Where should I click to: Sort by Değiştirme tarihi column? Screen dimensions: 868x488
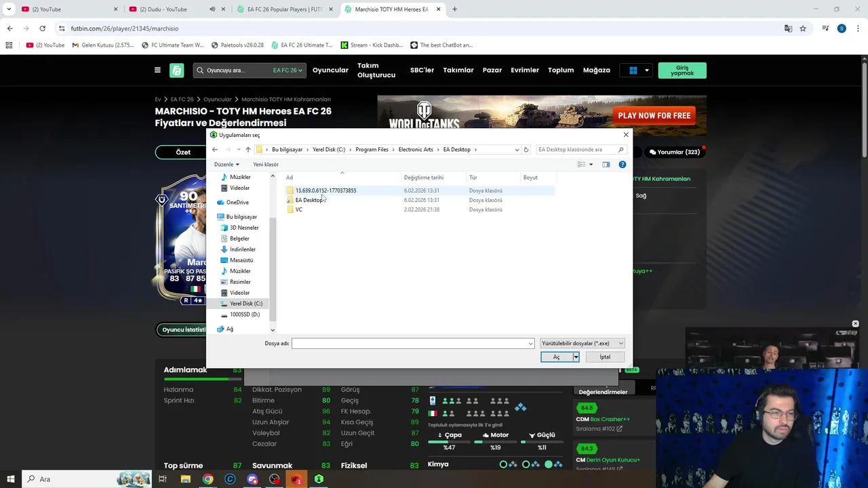(x=424, y=178)
